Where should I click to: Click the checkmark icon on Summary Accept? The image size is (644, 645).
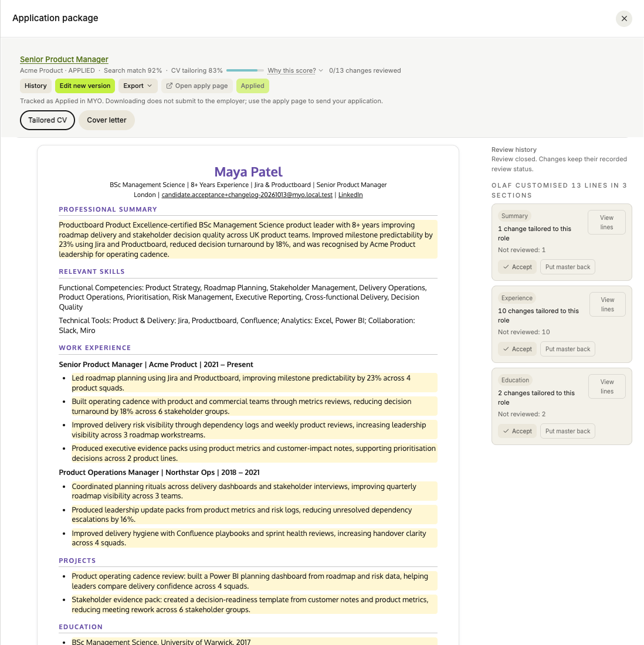coord(506,267)
